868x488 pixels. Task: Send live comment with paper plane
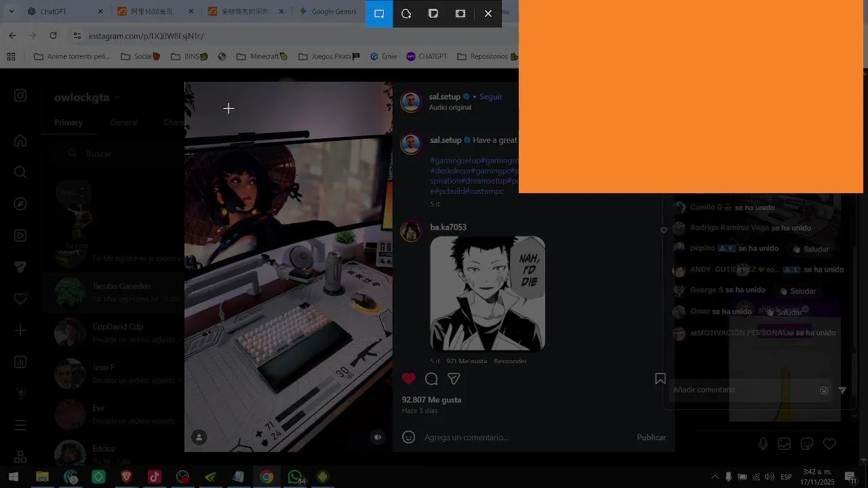[842, 390]
